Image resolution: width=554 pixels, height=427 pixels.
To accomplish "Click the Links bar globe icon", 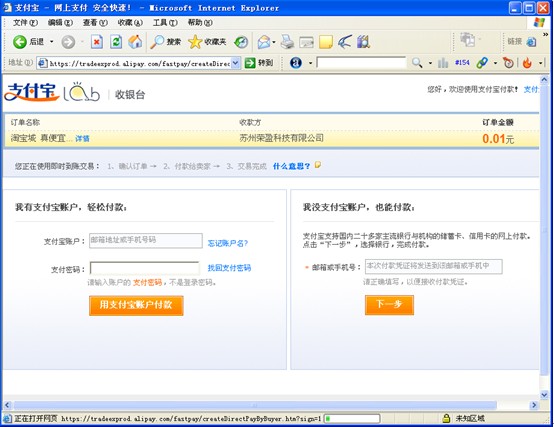I will [531, 42].
